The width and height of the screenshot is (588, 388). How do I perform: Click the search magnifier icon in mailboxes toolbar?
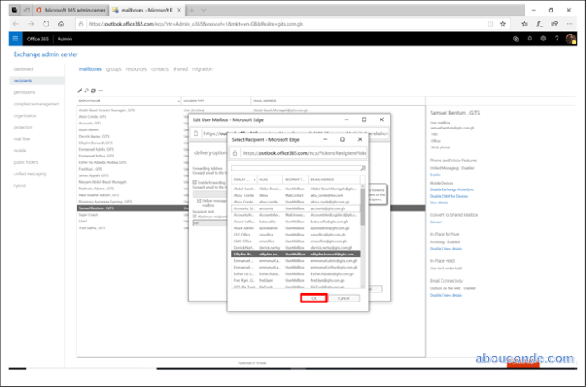pyautogui.click(x=86, y=90)
